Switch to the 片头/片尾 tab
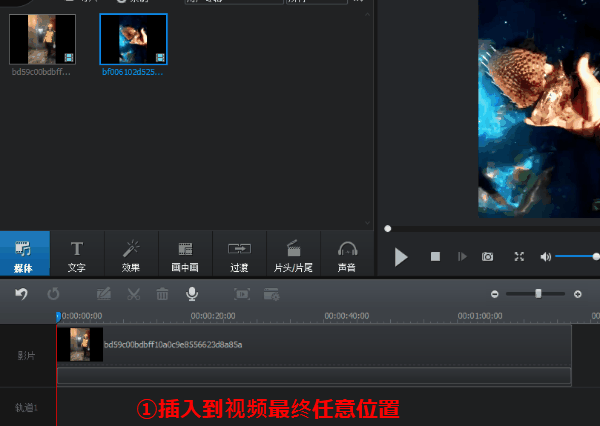 coord(293,253)
